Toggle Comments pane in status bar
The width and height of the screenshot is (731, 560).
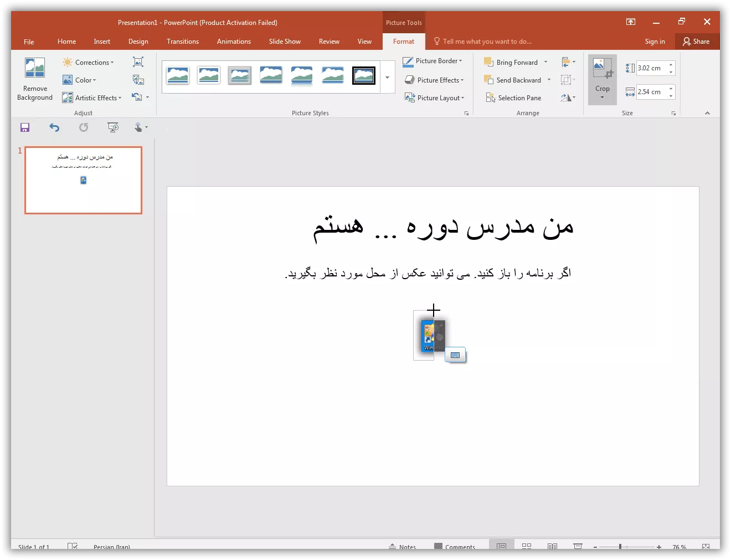click(455, 547)
